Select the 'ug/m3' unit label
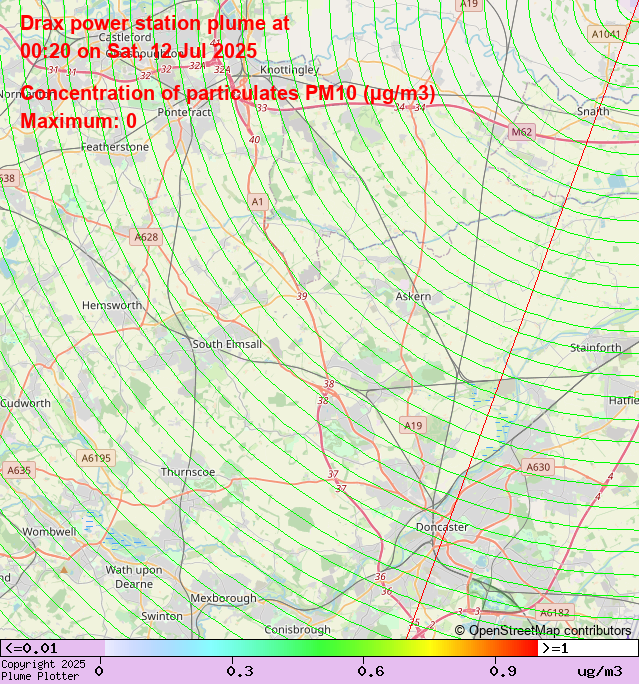 [x=600, y=672]
